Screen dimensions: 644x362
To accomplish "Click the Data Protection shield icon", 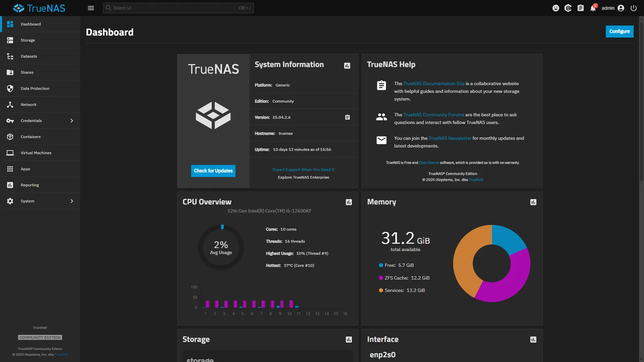I will (10, 88).
